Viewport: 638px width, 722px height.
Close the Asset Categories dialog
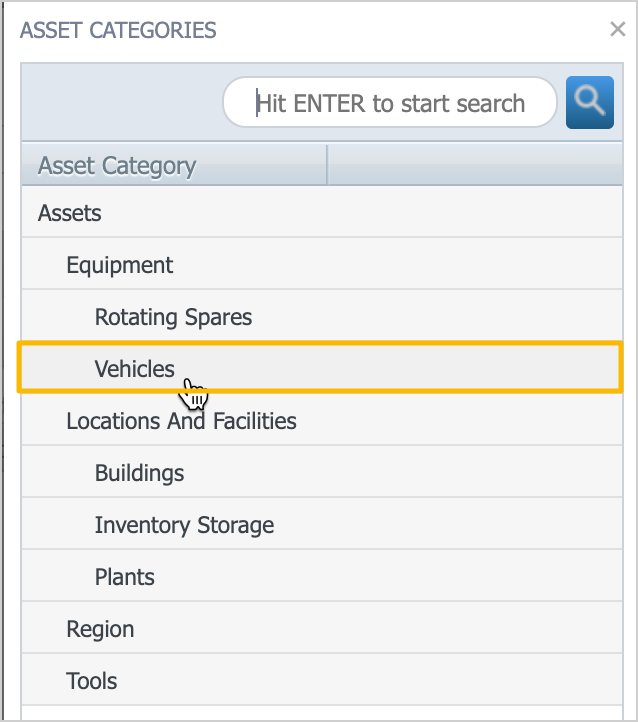617,29
